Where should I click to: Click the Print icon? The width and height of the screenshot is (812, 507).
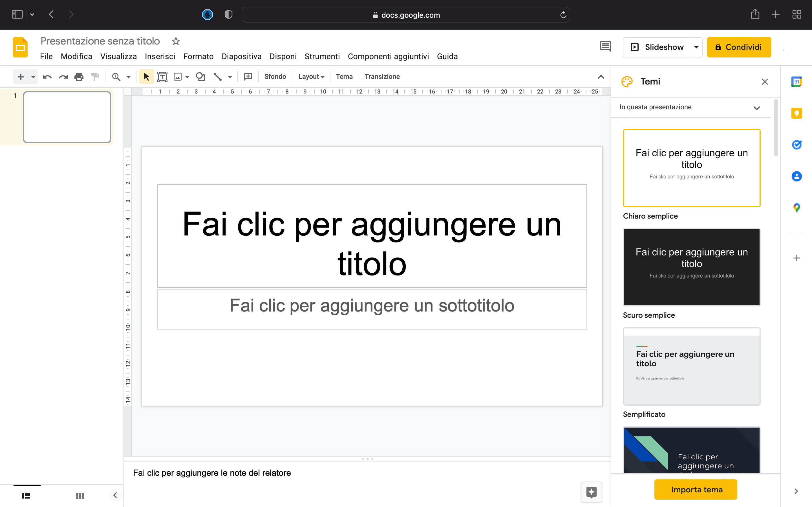(x=79, y=76)
